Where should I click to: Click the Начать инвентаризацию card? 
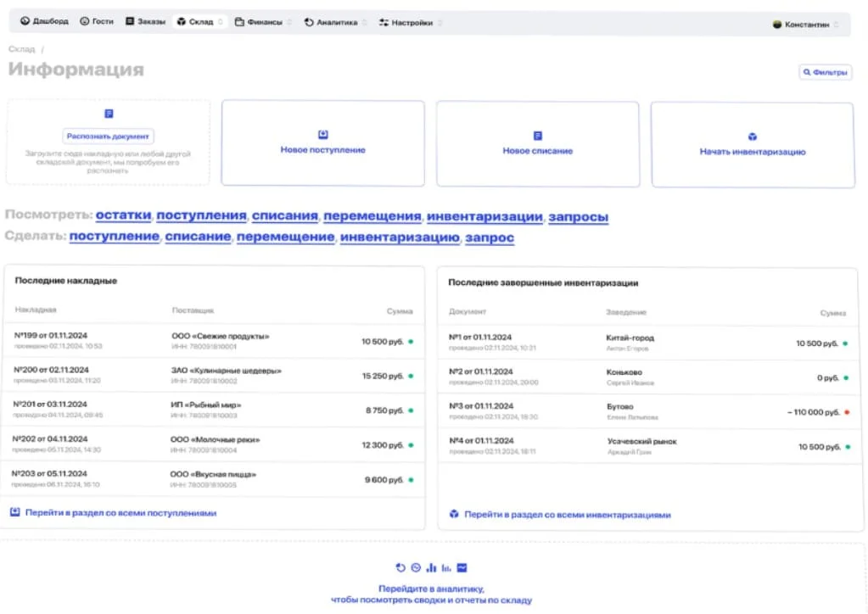click(753, 145)
